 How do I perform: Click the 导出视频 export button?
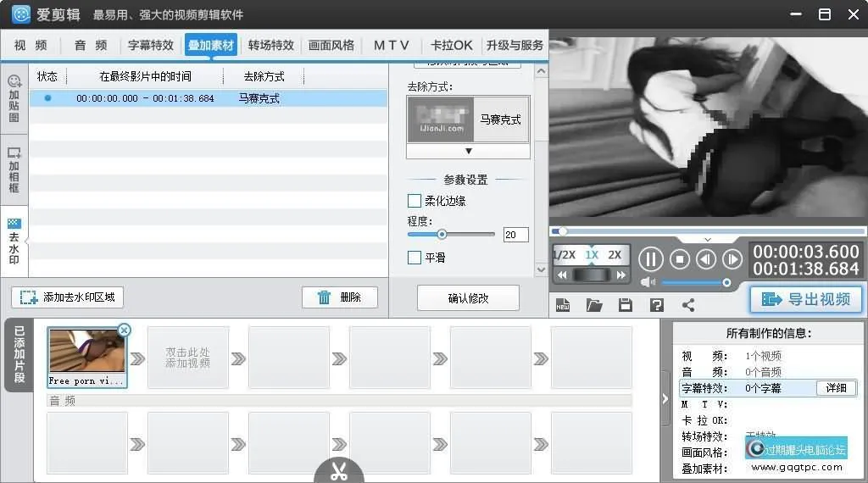click(x=805, y=299)
